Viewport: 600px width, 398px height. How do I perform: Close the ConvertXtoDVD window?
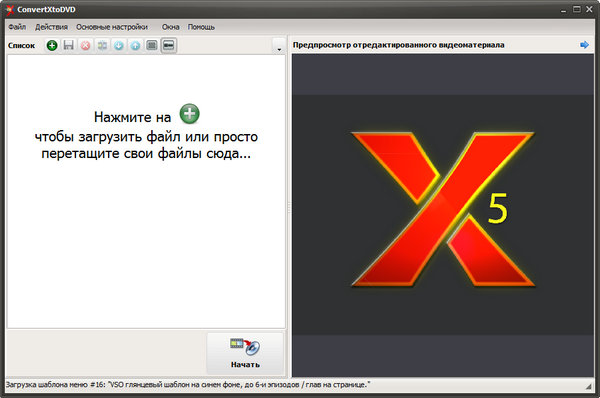(589, 9)
